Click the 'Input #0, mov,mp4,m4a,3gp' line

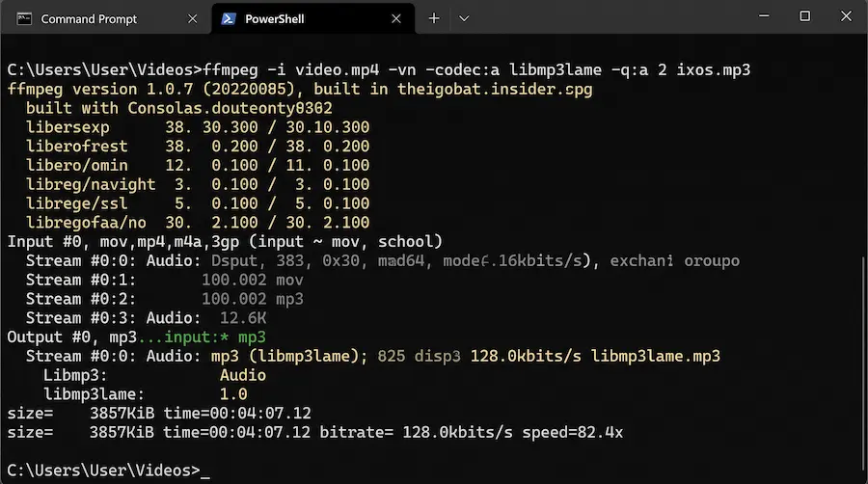tap(225, 242)
